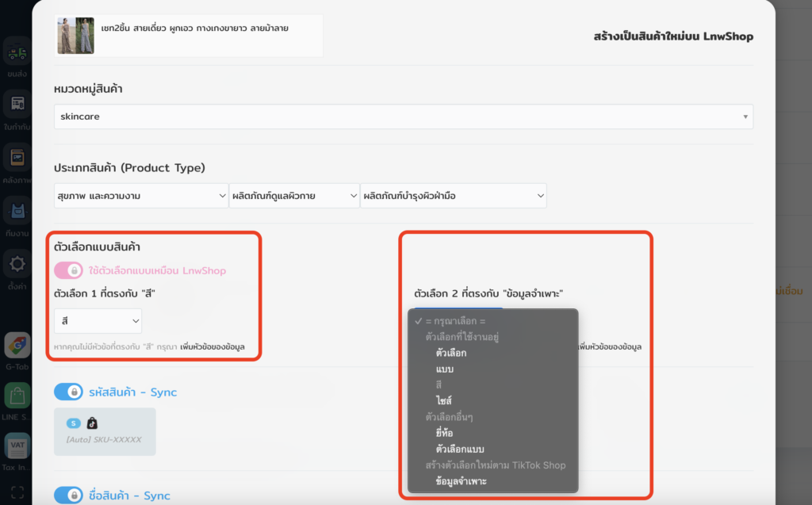Open ตั้งค่า settings gear icon
The image size is (812, 505).
click(x=16, y=264)
